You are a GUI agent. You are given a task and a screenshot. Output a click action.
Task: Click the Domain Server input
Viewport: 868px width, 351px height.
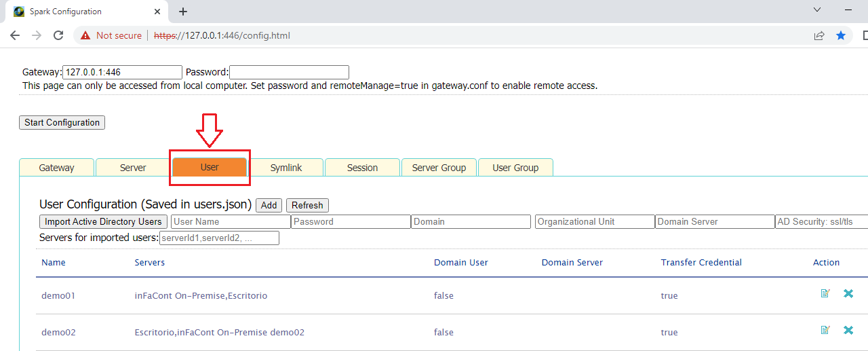coord(715,221)
